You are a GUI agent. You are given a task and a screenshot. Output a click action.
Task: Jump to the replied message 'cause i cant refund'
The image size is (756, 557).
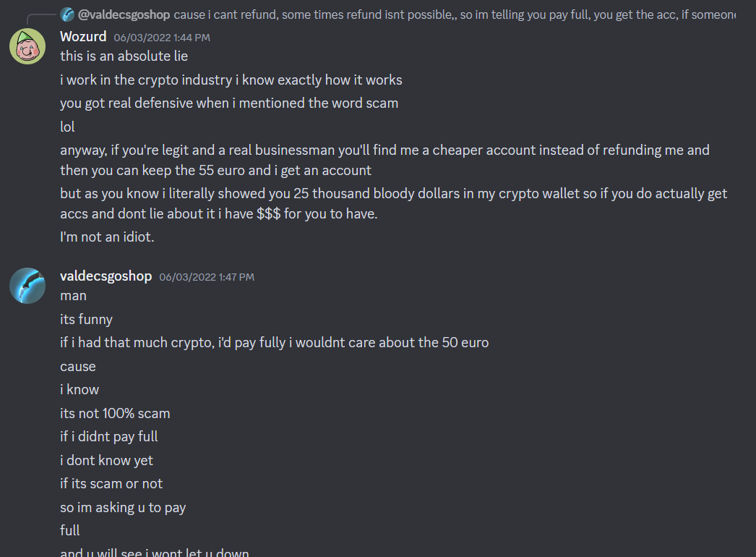pos(454,14)
